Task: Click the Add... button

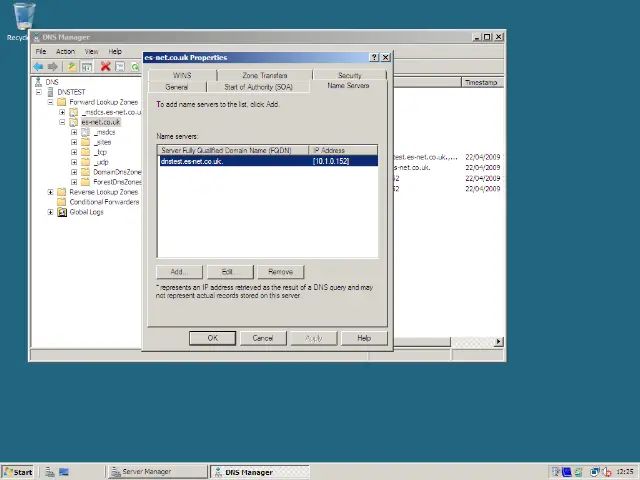Action: pyautogui.click(x=179, y=272)
